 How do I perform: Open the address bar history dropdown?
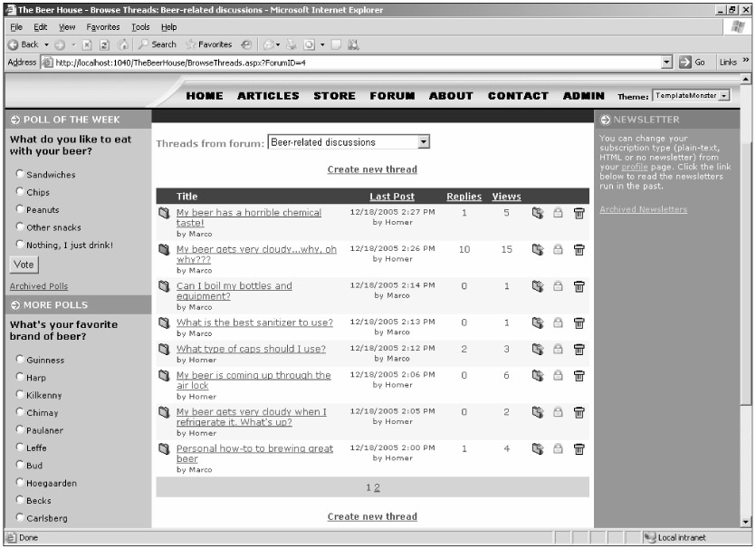667,63
